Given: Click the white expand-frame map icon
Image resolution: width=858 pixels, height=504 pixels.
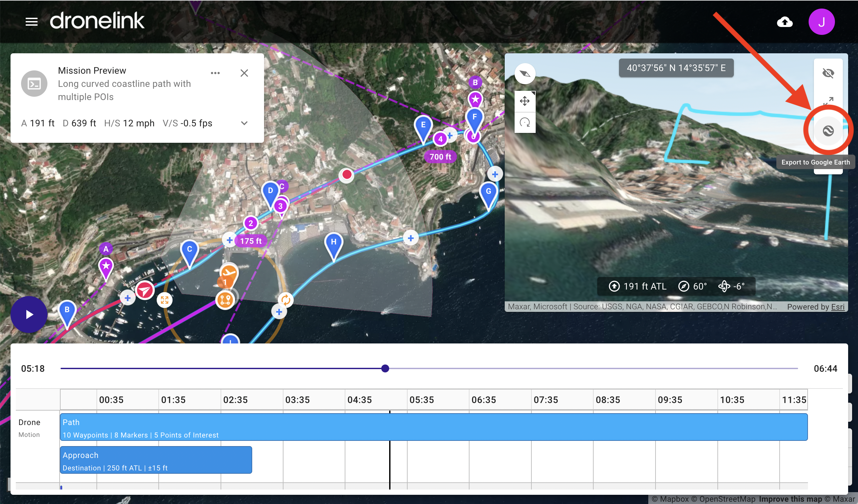Looking at the screenshot, I should (164, 300).
